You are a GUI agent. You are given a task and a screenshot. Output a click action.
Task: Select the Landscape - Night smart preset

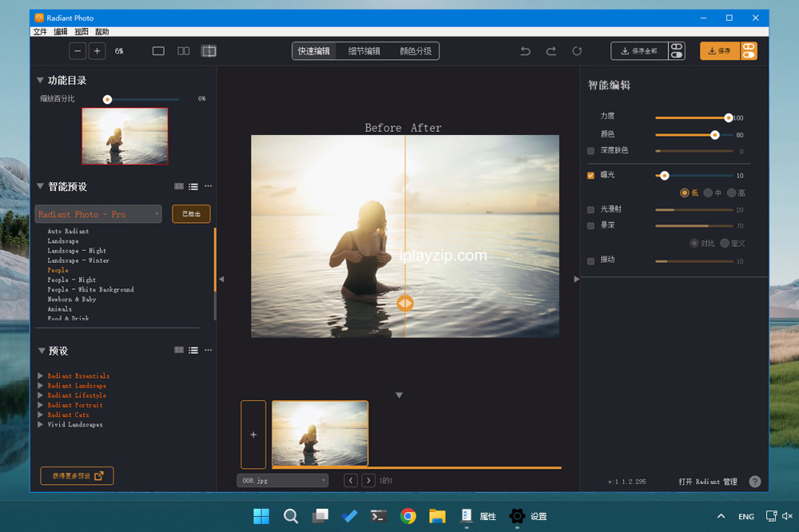[x=77, y=251]
